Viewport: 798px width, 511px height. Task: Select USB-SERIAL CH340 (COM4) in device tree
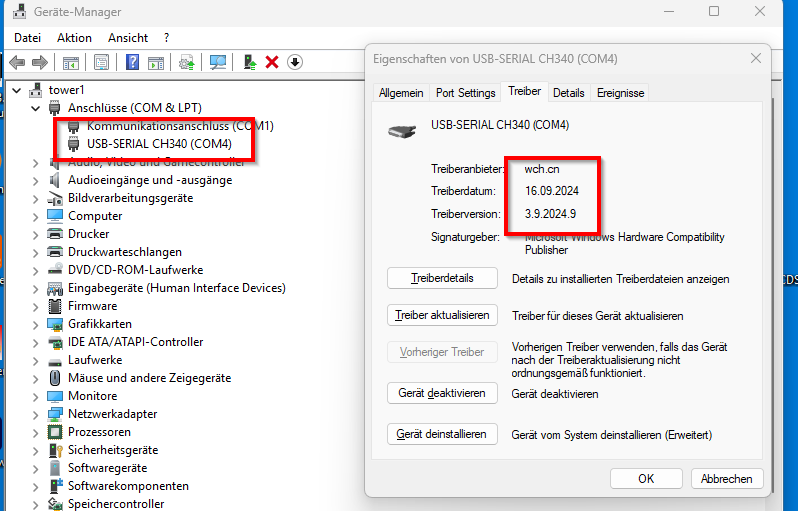(159, 144)
